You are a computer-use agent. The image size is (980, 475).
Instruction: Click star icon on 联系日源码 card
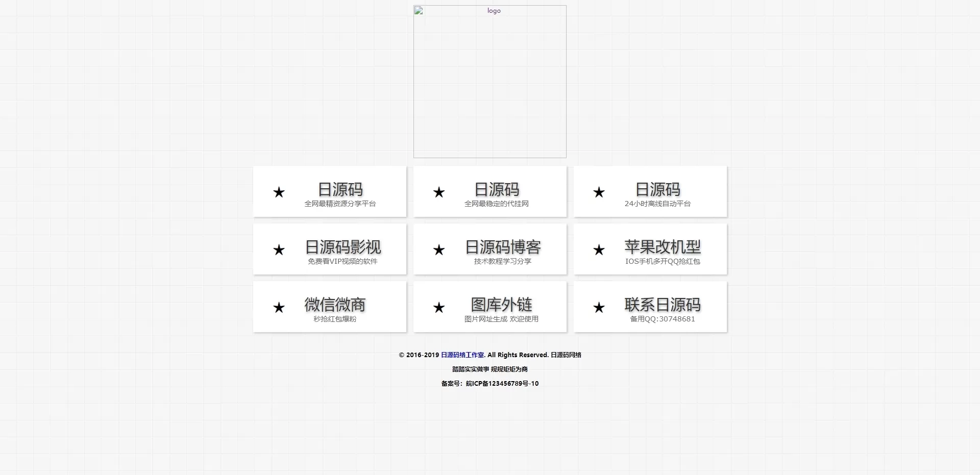[x=599, y=308]
